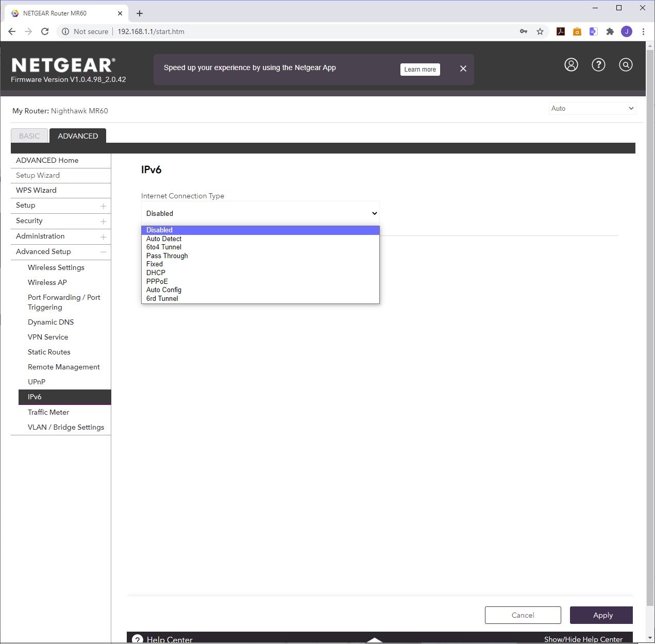
Task: Select DHCP connection type
Action: [x=260, y=273]
